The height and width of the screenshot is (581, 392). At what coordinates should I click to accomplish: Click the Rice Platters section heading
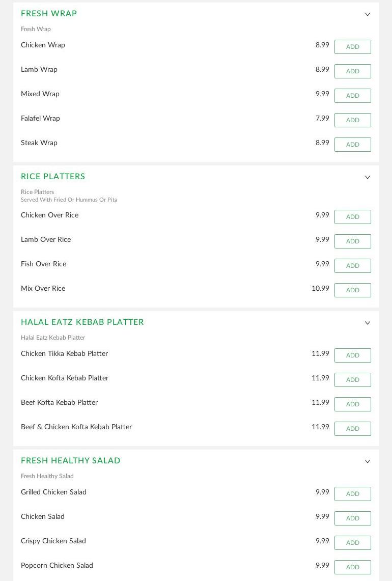[x=53, y=177]
